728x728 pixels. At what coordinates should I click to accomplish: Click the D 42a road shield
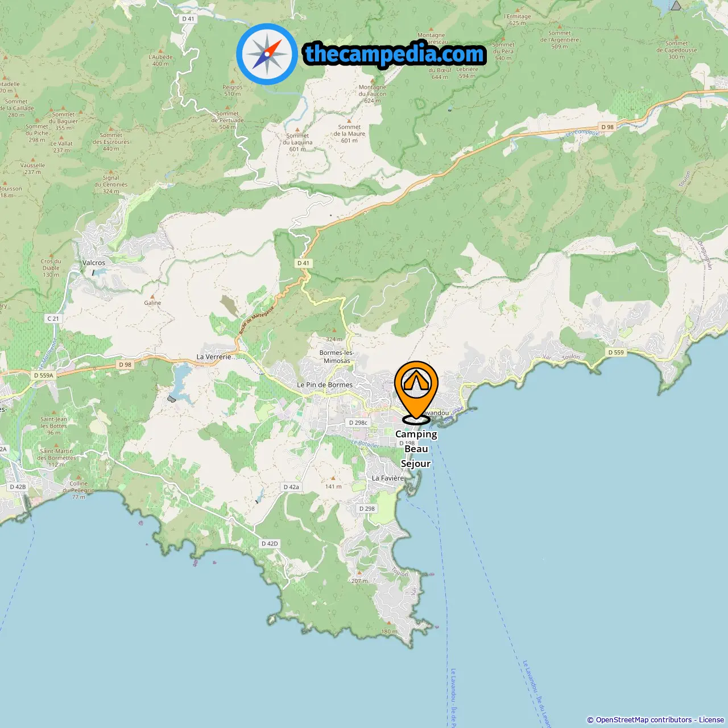click(291, 487)
